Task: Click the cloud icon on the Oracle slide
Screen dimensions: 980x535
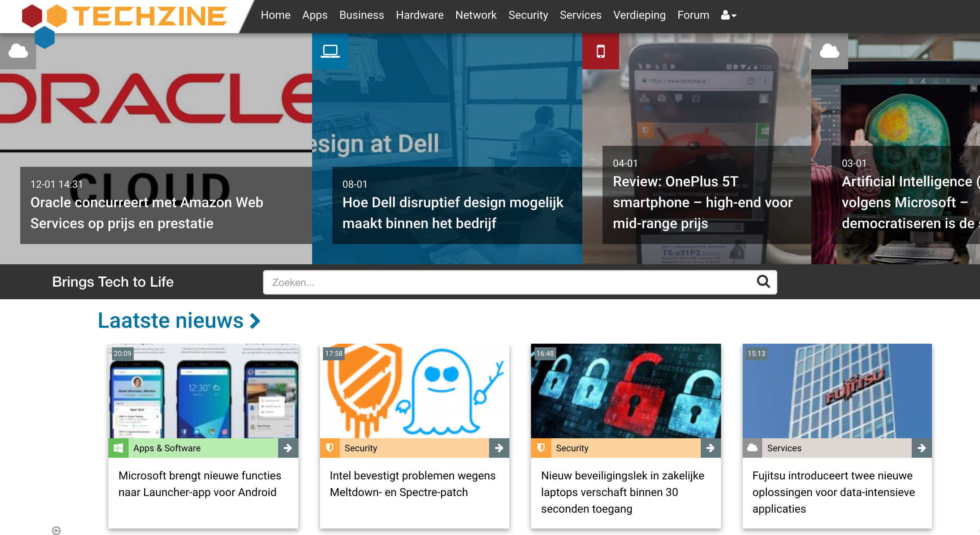Action: 18,51
